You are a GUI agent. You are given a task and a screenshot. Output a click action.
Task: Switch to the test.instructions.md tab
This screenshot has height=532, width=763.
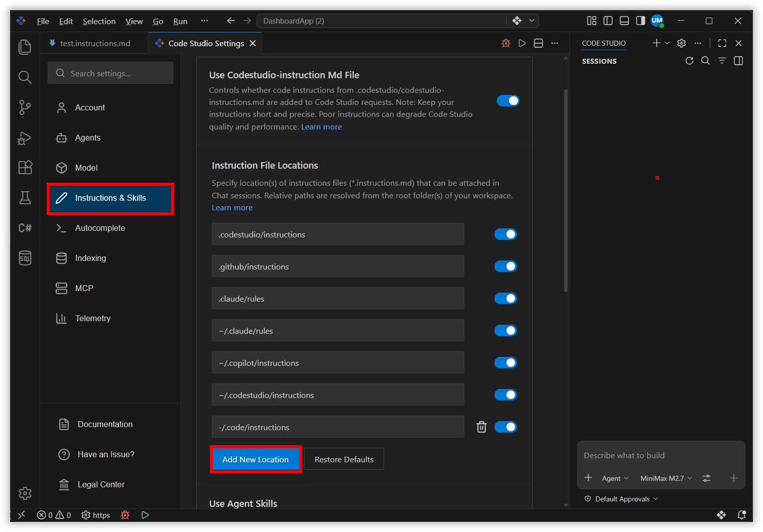(94, 43)
